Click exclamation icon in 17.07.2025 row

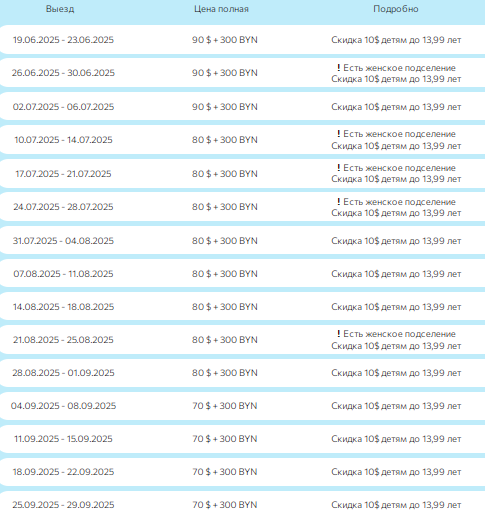click(x=338, y=168)
